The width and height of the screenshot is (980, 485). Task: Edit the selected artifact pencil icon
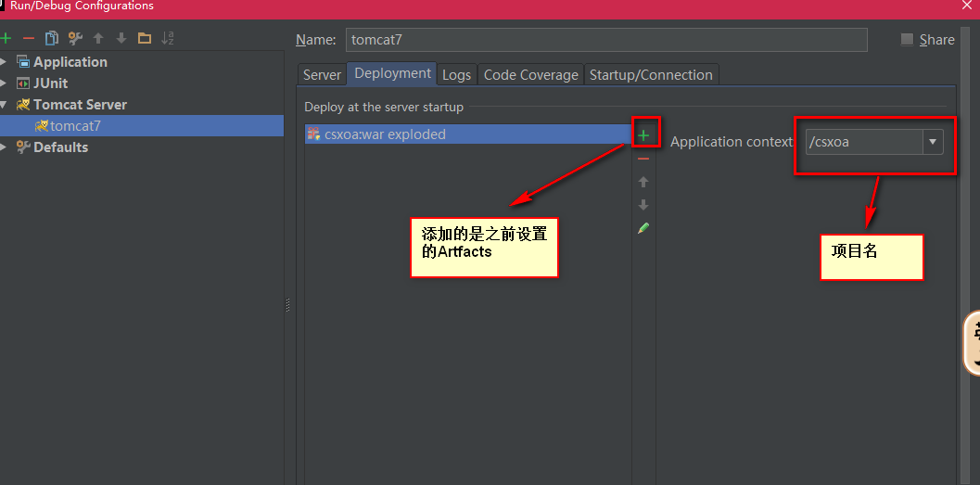coord(643,228)
